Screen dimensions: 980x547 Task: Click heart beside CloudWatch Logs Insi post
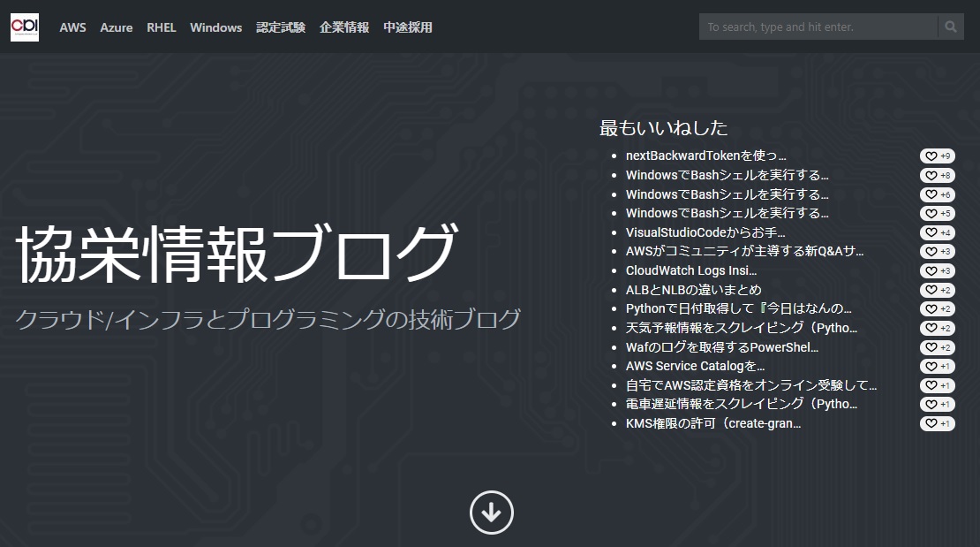(x=937, y=271)
